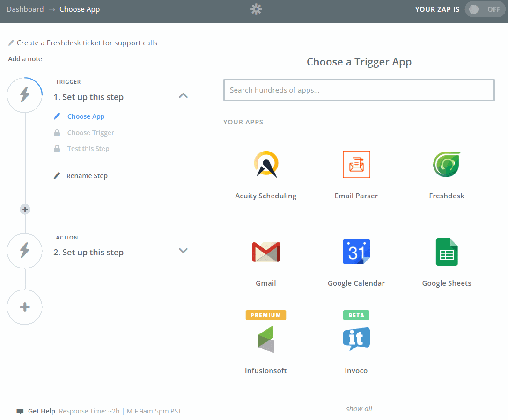Click the Invoco label

pos(356,370)
